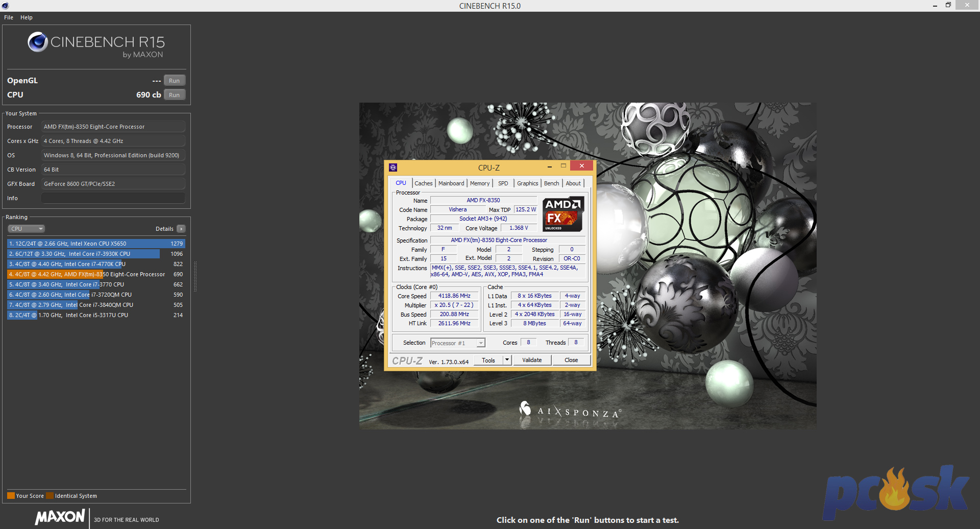Screen dimensions: 980x529
Task: Click the Cinebench title bar app icon
Action: coord(5,6)
